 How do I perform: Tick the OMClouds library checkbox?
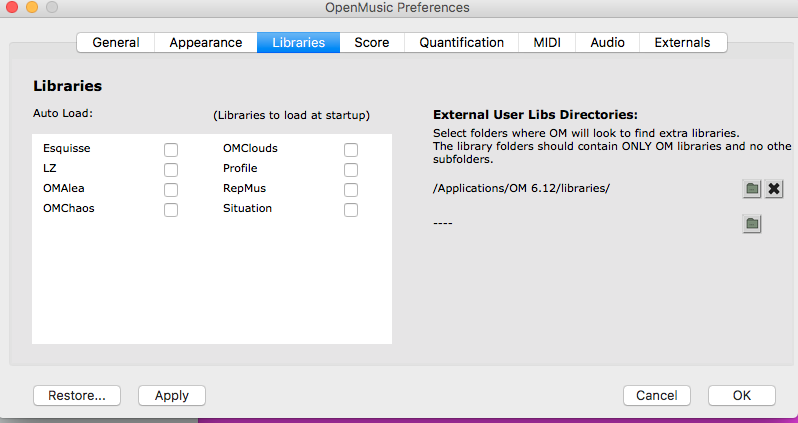click(x=351, y=150)
